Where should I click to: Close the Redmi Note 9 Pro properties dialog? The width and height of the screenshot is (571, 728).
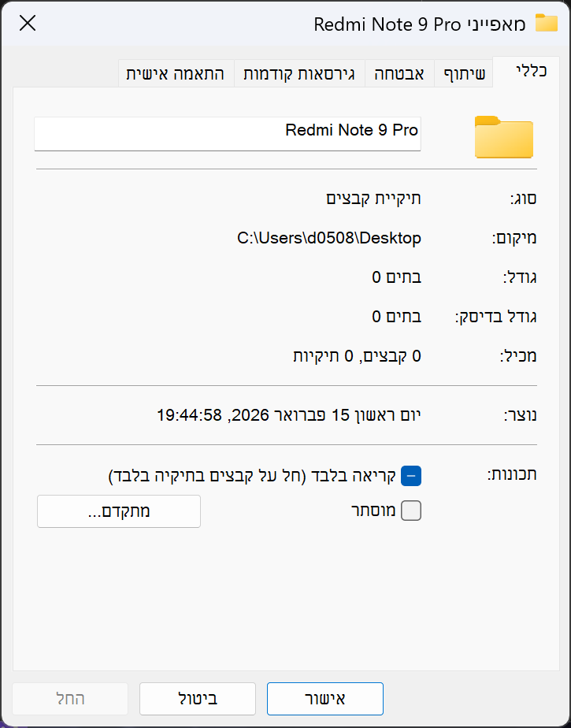coord(28,24)
